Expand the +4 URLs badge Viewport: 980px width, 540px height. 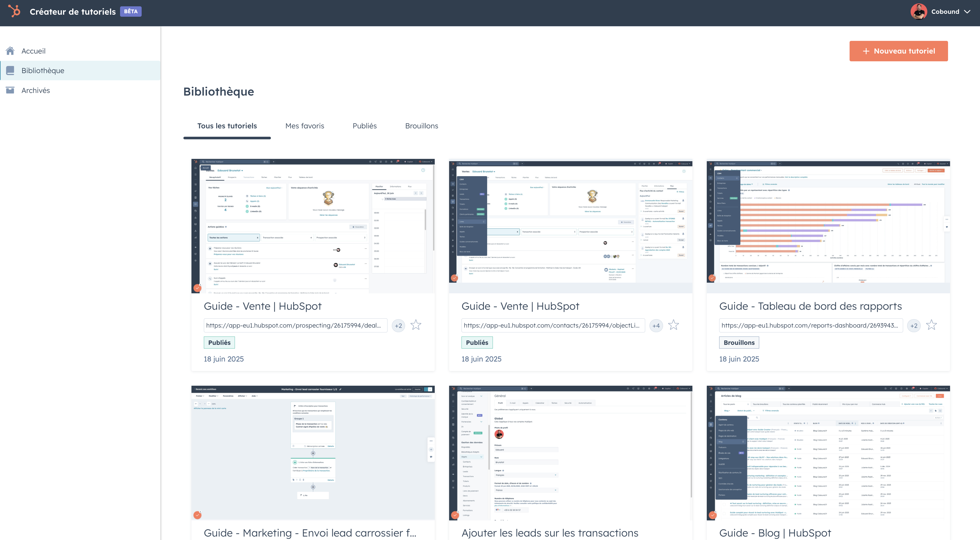[656, 326]
